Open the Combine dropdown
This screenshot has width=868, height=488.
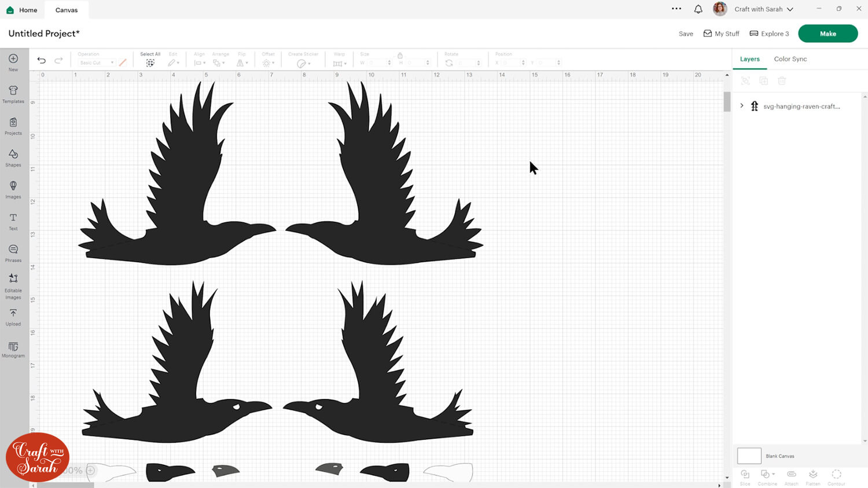point(768,477)
